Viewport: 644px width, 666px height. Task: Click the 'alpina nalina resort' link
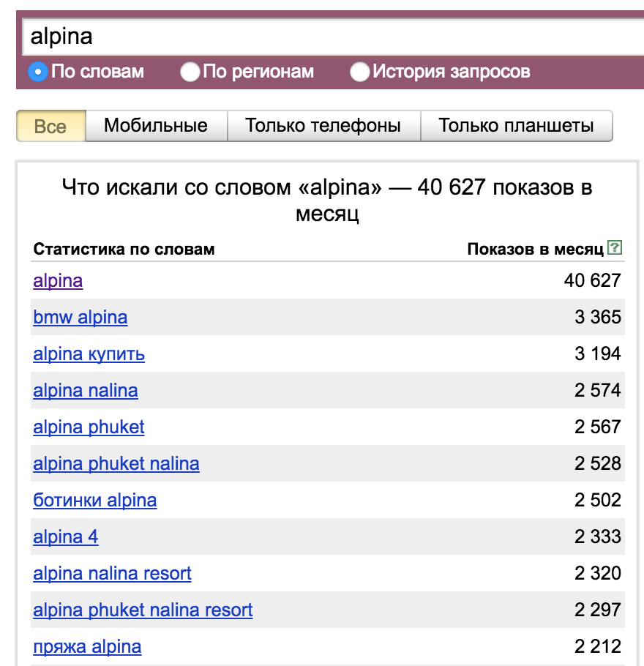[112, 574]
